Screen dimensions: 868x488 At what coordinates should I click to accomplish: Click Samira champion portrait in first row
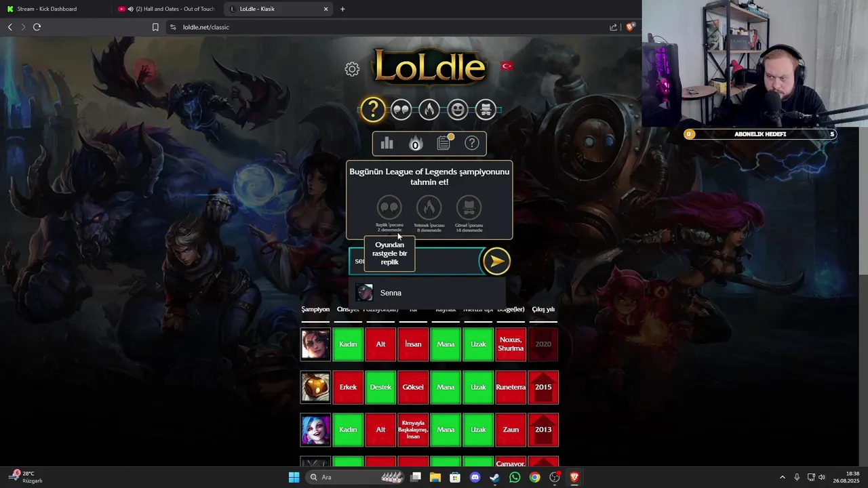pyautogui.click(x=315, y=344)
